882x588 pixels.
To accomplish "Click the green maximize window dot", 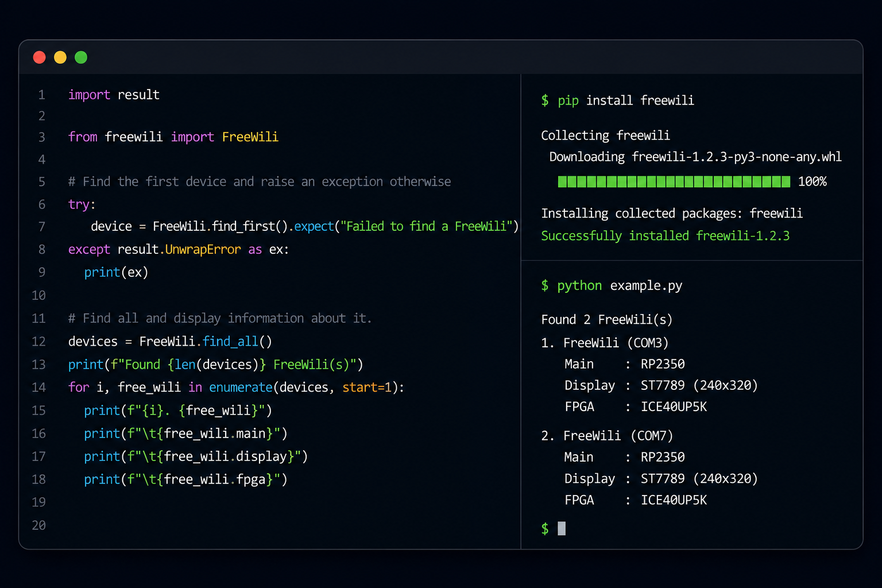I will click(81, 57).
